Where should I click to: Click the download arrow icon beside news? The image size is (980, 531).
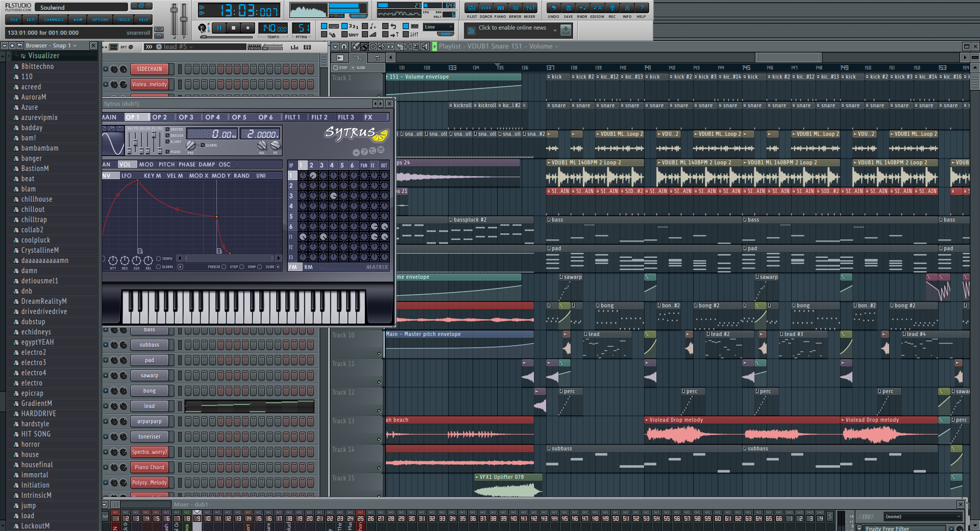coord(566,31)
